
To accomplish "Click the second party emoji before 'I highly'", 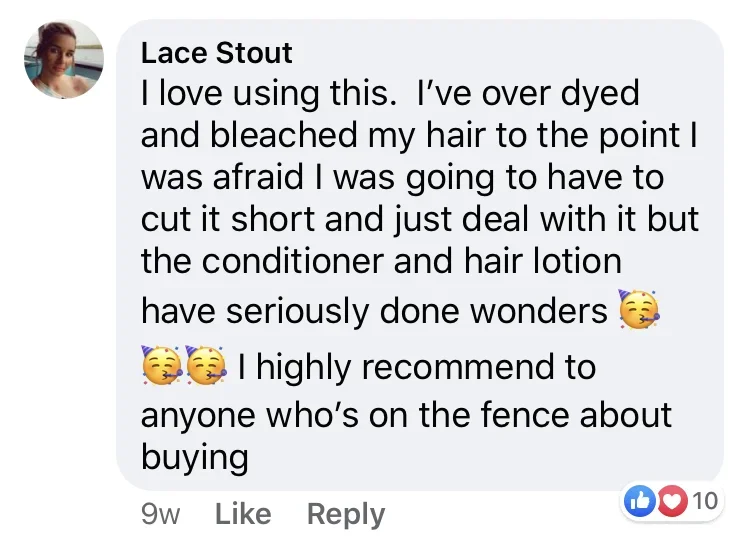I will [207, 365].
